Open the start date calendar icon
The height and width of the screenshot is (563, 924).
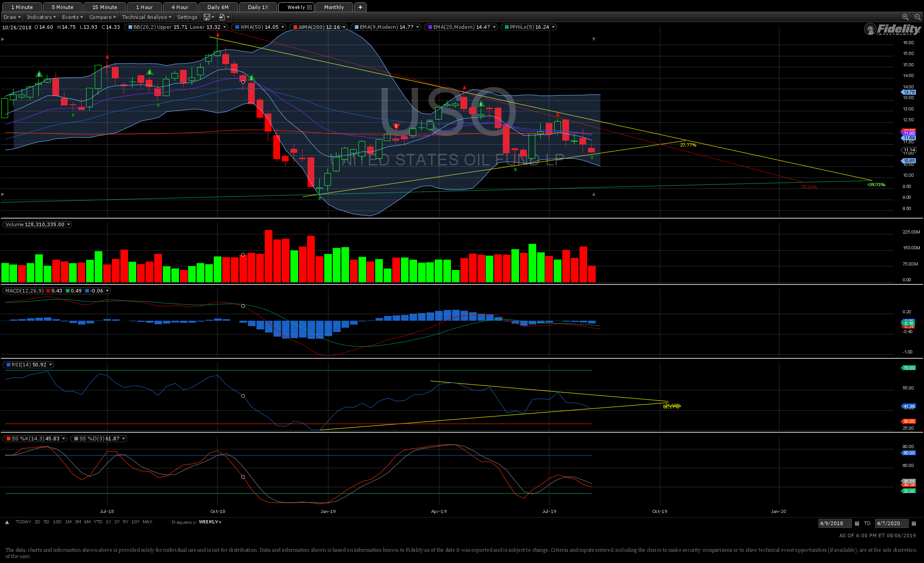(x=857, y=523)
